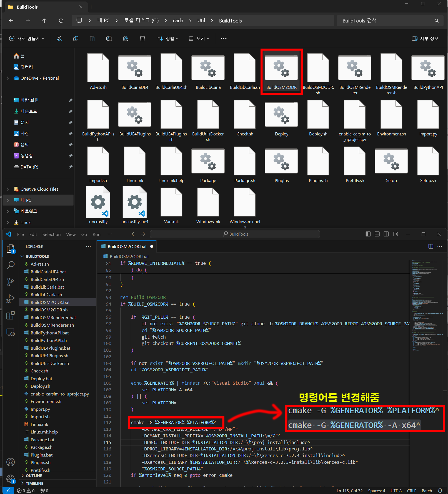The width and height of the screenshot is (448, 494).
Task: Toggle the 세부 정보 details pane
Action: pyautogui.click(x=425, y=39)
